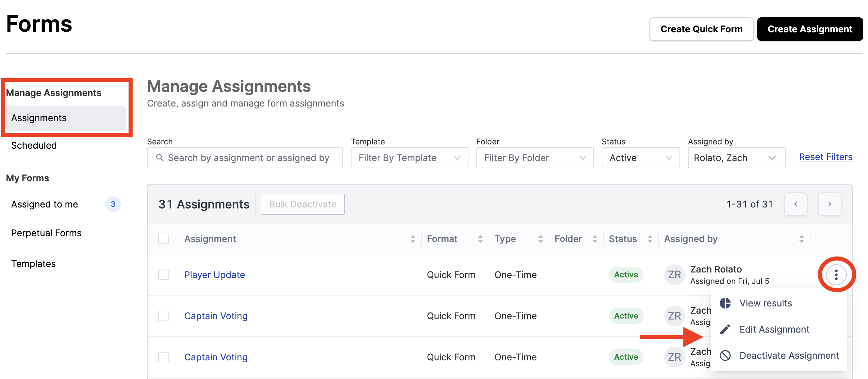Check the first Captain Voting row checkbox
The width and height of the screenshot is (868, 379).
[x=163, y=316]
